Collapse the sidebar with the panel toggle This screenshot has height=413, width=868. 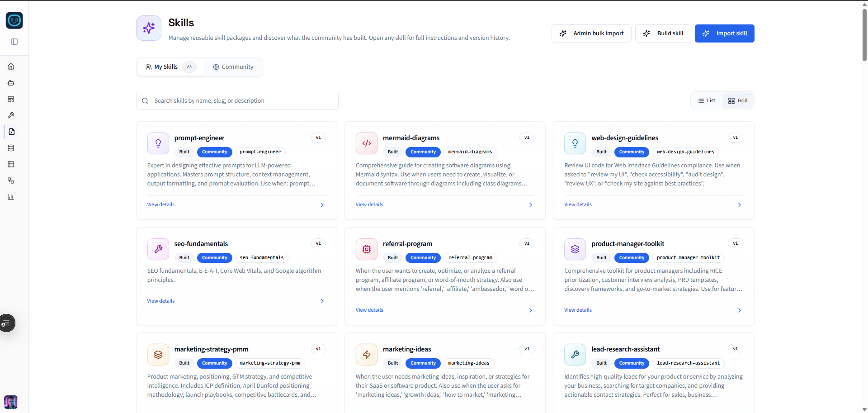[x=14, y=42]
